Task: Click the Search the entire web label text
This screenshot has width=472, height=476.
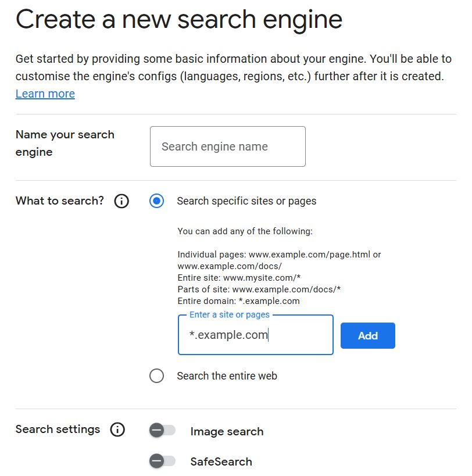Action: (227, 376)
